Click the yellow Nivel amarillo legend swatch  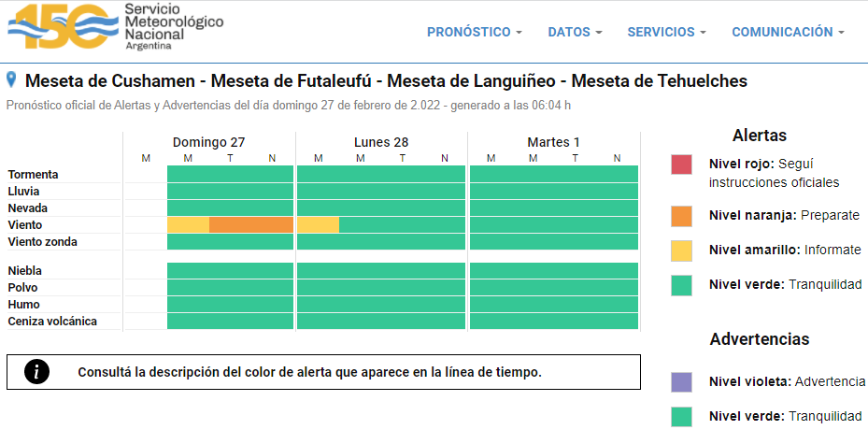[681, 251]
